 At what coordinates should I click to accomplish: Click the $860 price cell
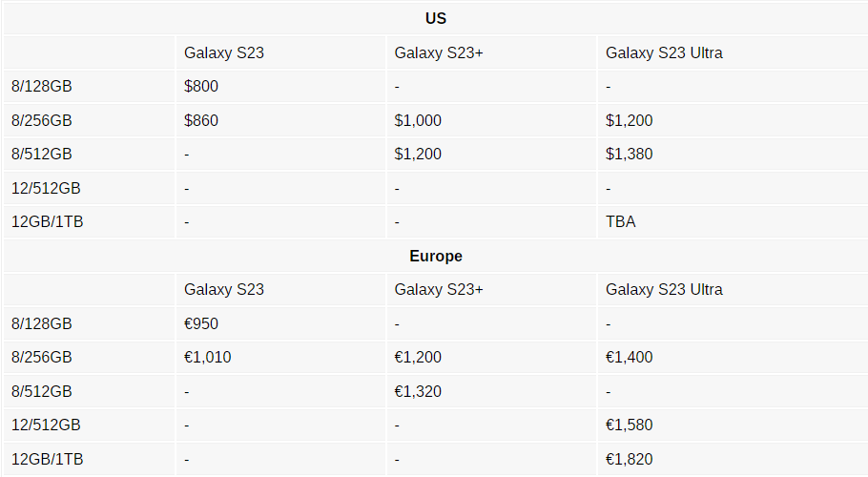201,121
